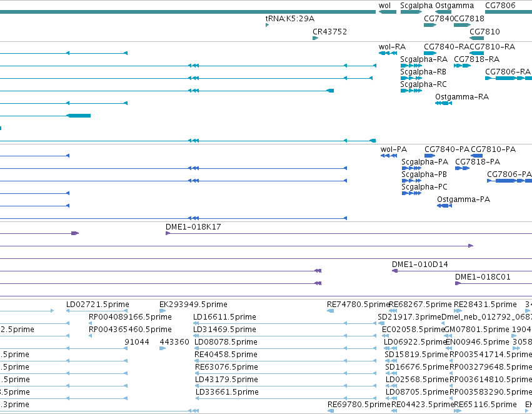This screenshot has width=532, height=414.
Task: Select the Ostgamma-PA protein label
Action: click(x=463, y=200)
